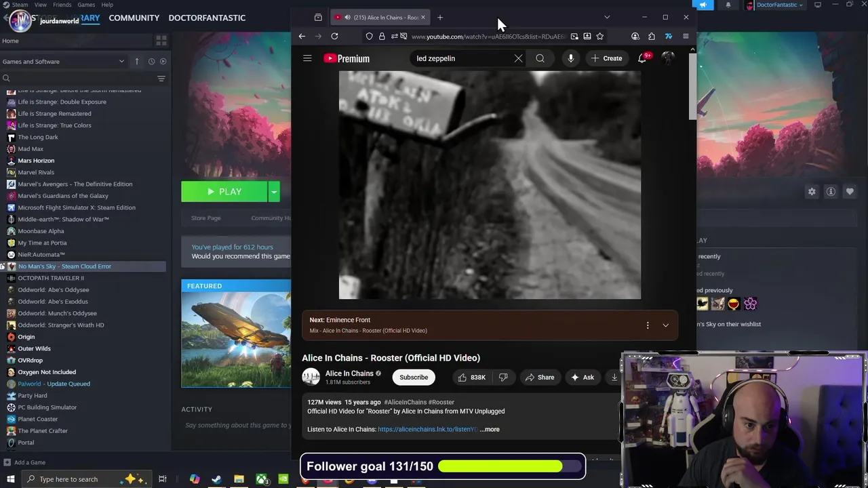
Task: Open File Explorer from the taskbar
Action: tap(239, 480)
